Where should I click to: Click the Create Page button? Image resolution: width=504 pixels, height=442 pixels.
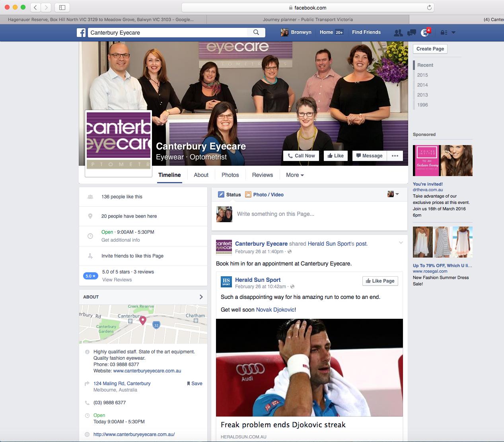click(430, 49)
